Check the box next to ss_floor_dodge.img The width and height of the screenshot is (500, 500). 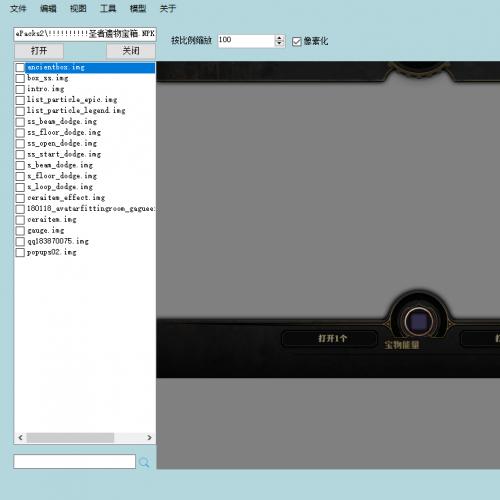pyautogui.click(x=20, y=133)
